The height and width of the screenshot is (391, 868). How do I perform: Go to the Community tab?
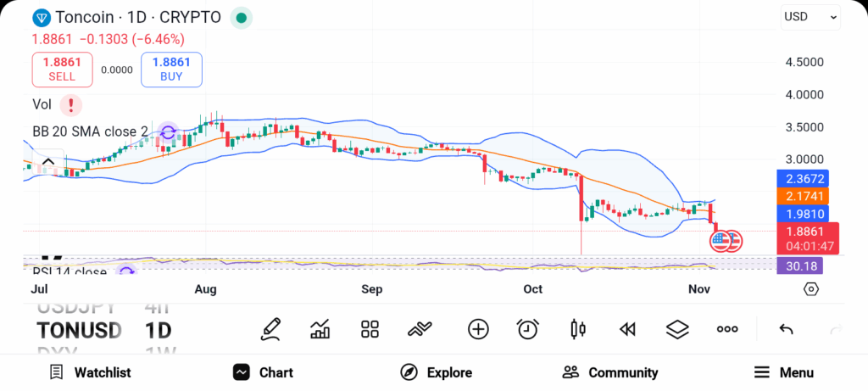tap(609, 372)
